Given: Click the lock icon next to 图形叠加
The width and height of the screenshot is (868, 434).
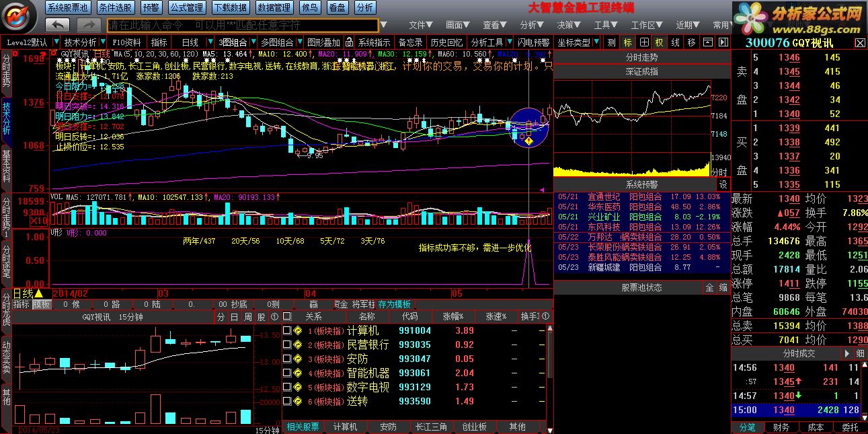Looking at the screenshot, I should tap(350, 42).
